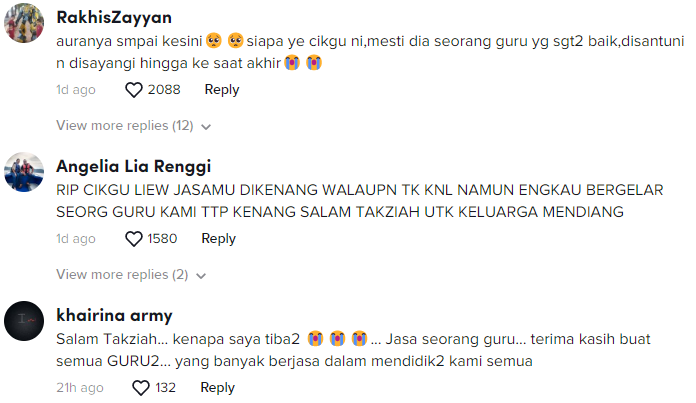Click the chevron beside replies (2)
Screen dimensions: 696x403
201,276
